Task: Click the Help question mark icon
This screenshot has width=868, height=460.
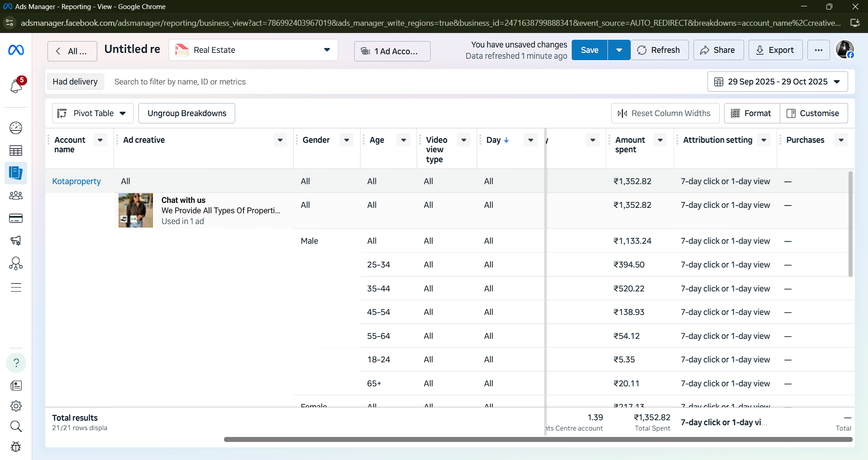Action: click(16, 363)
